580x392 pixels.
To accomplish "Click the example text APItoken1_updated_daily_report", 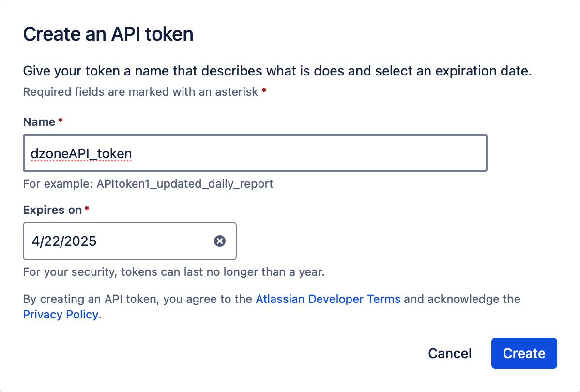I will tap(148, 184).
